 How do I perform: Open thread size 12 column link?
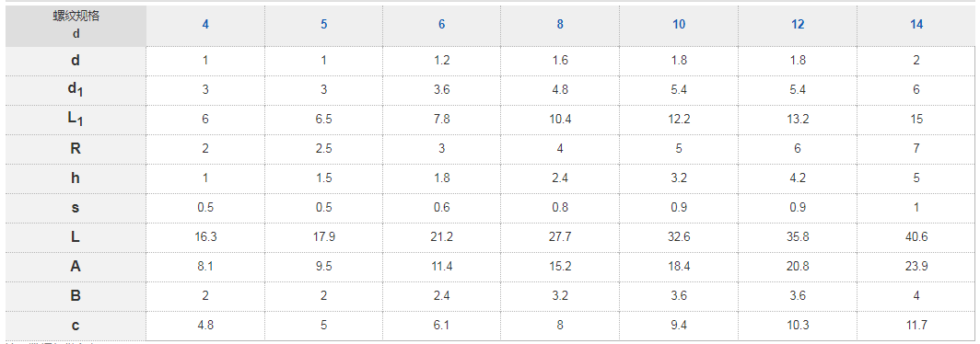798,24
